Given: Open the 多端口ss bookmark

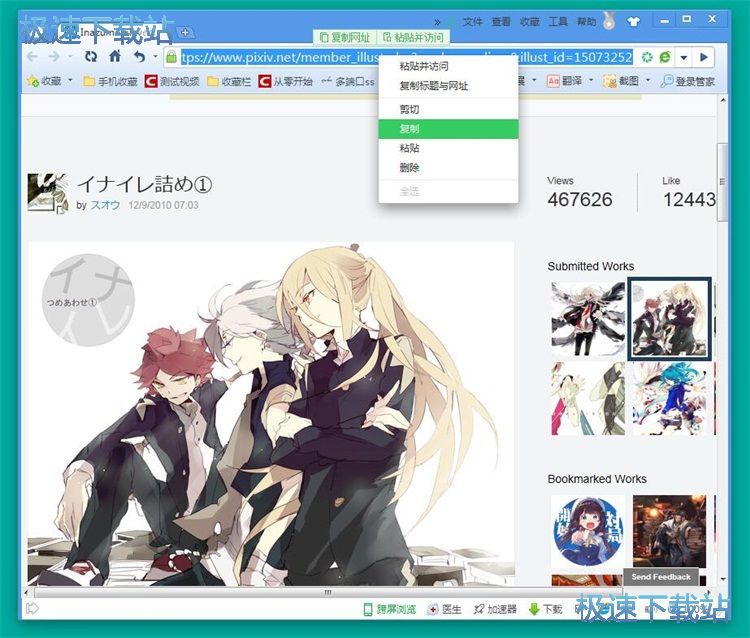Looking at the screenshot, I should pos(348,81).
